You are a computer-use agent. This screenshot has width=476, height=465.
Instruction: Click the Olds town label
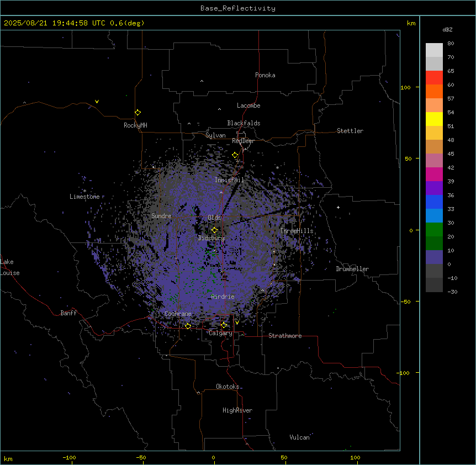point(214,218)
